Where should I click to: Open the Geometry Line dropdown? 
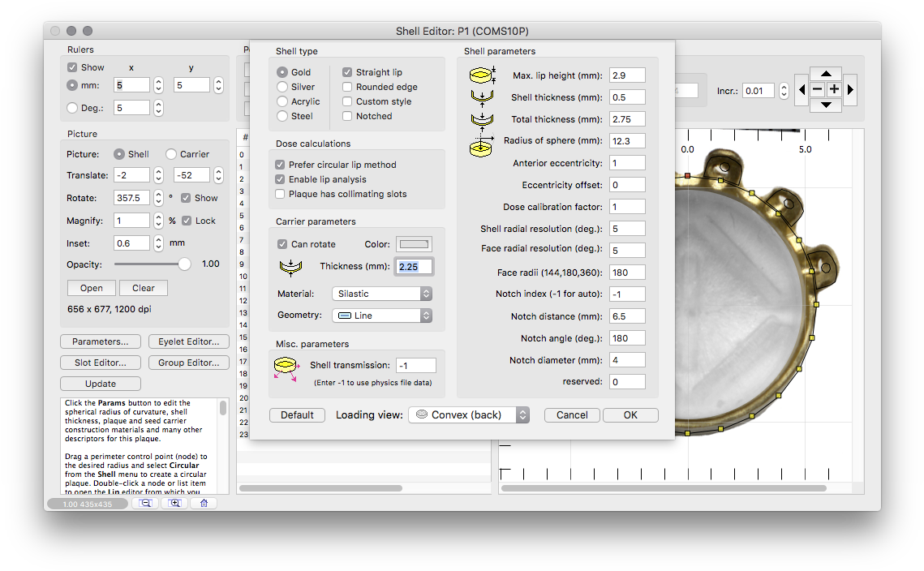382,316
